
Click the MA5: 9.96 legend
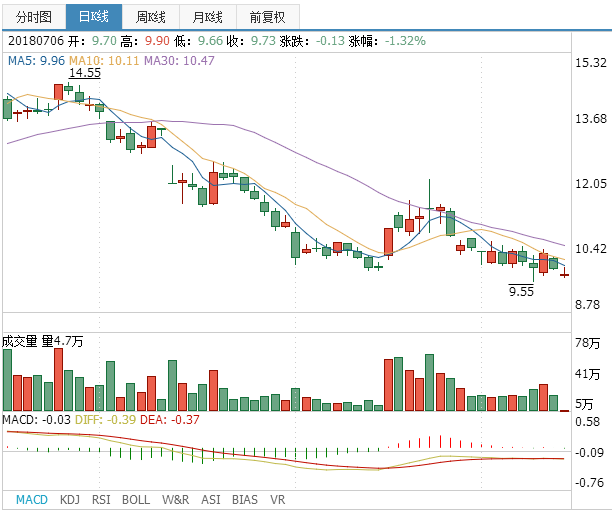point(36,61)
